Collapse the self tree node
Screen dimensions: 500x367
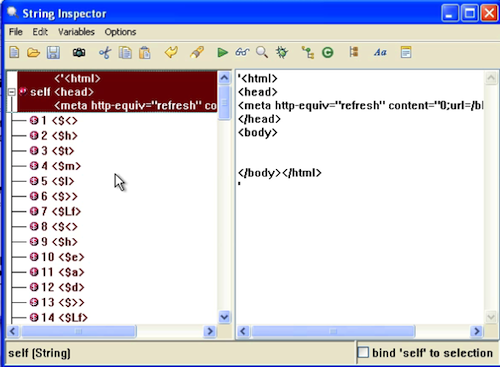click(12, 92)
